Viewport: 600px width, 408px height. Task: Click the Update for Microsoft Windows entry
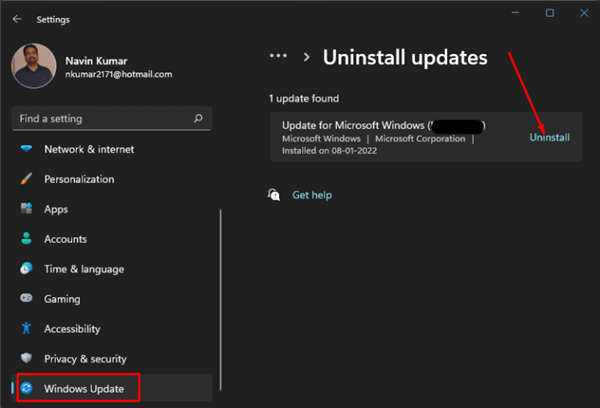coord(426,137)
